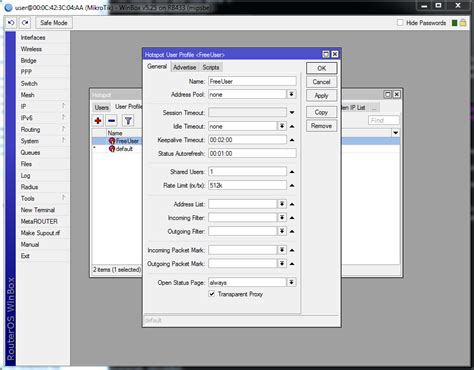Viewport: 474px width, 370px height.
Task: Click the Rate Limit field
Action: click(247, 185)
